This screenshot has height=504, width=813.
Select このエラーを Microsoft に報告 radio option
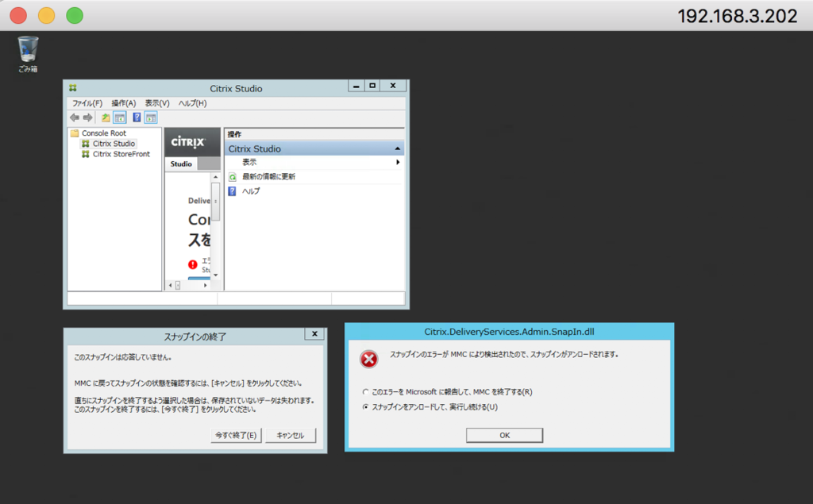[x=365, y=392]
